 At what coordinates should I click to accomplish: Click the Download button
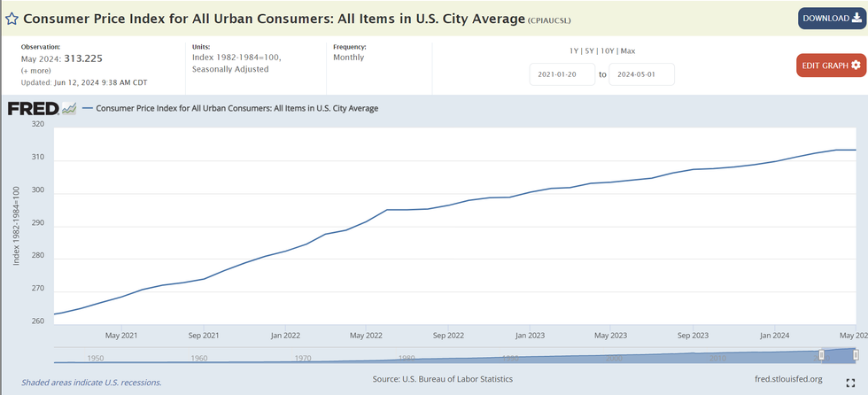(832, 18)
